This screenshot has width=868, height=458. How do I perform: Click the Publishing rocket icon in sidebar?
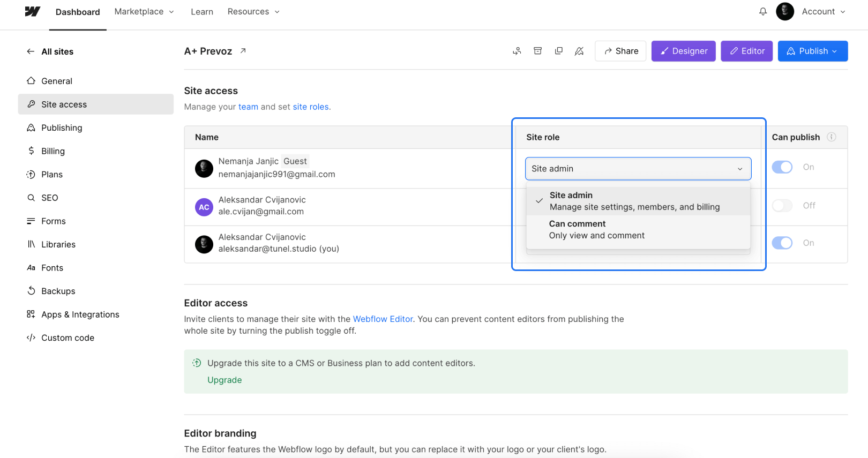click(x=31, y=127)
